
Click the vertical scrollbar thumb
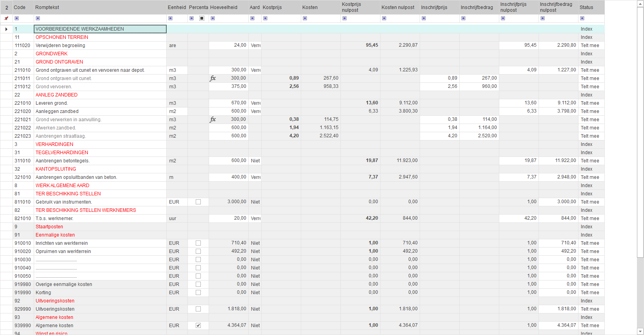pyautogui.click(x=640, y=132)
